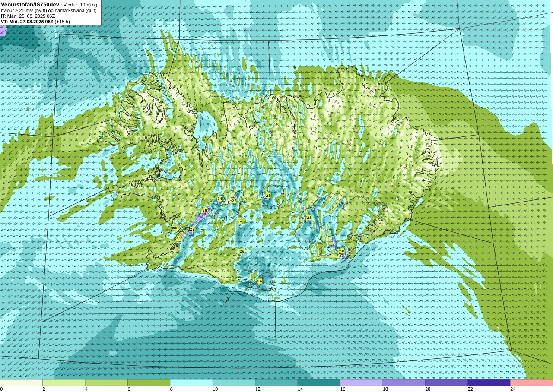Select the 4–6 m/s green legend swatch
The image size is (553, 392).
click(x=106, y=383)
